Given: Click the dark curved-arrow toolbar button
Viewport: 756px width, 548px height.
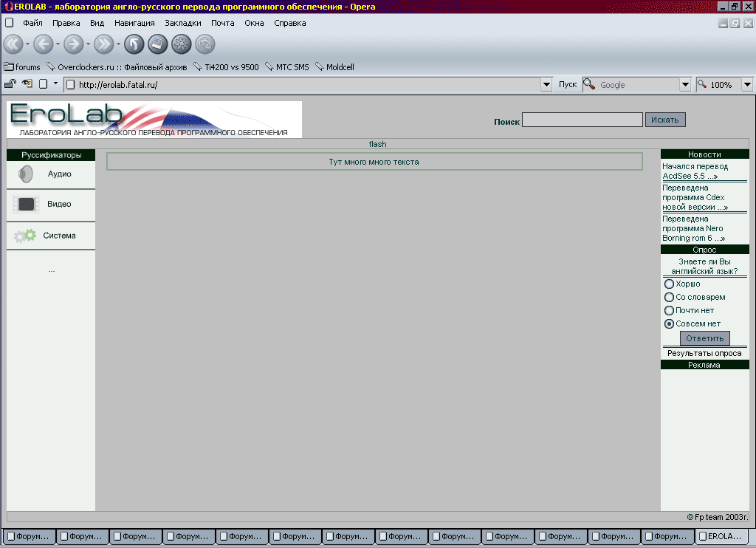Looking at the screenshot, I should tap(134, 44).
